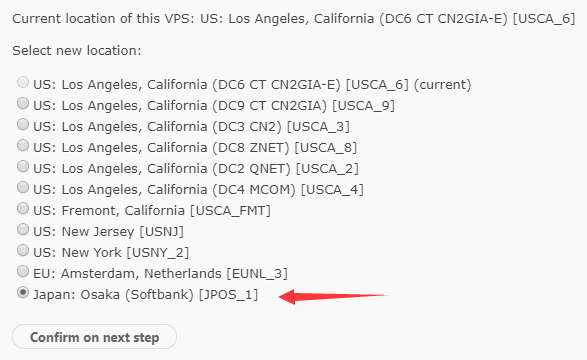Click the Confirm on next step button
Image resolution: width=587 pixels, height=360 pixels.
94,337
